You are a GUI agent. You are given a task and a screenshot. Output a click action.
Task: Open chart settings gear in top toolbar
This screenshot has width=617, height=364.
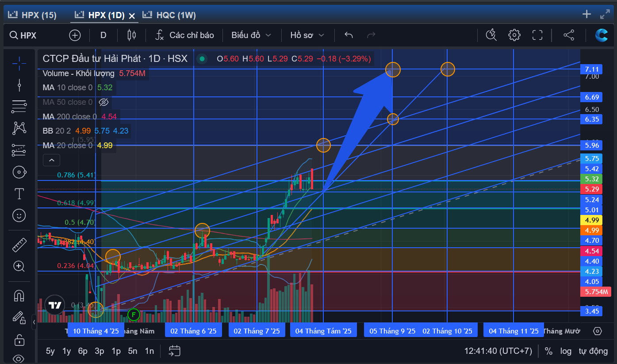pos(514,35)
